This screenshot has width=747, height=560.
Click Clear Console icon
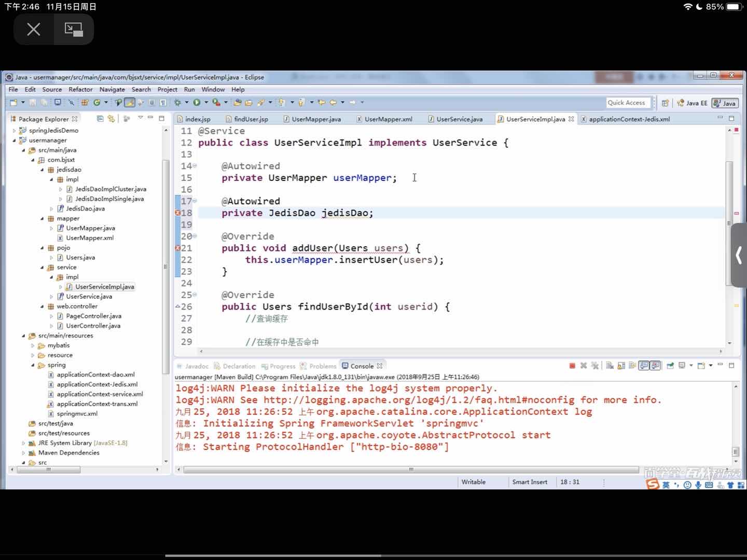[610, 366]
